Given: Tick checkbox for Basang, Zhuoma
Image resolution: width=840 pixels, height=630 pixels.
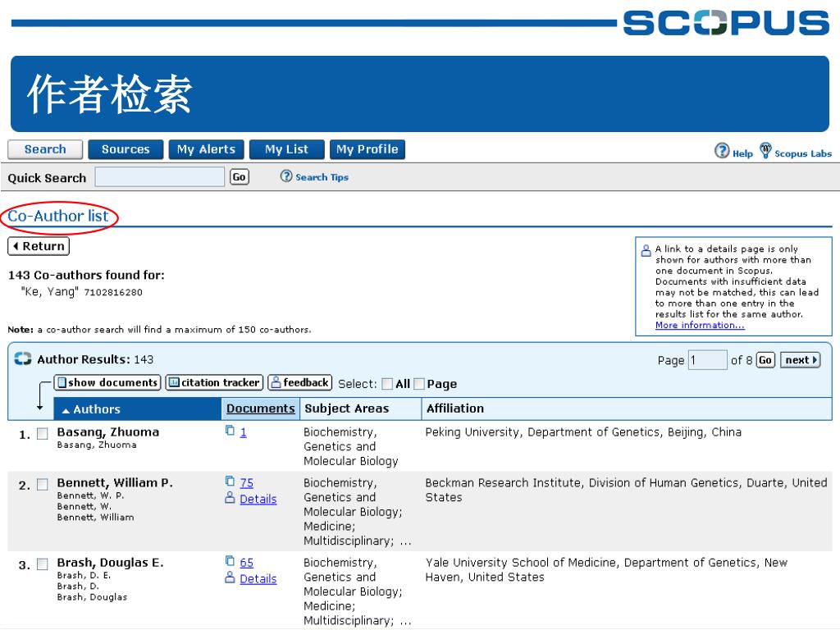Looking at the screenshot, I should pyautogui.click(x=43, y=434).
